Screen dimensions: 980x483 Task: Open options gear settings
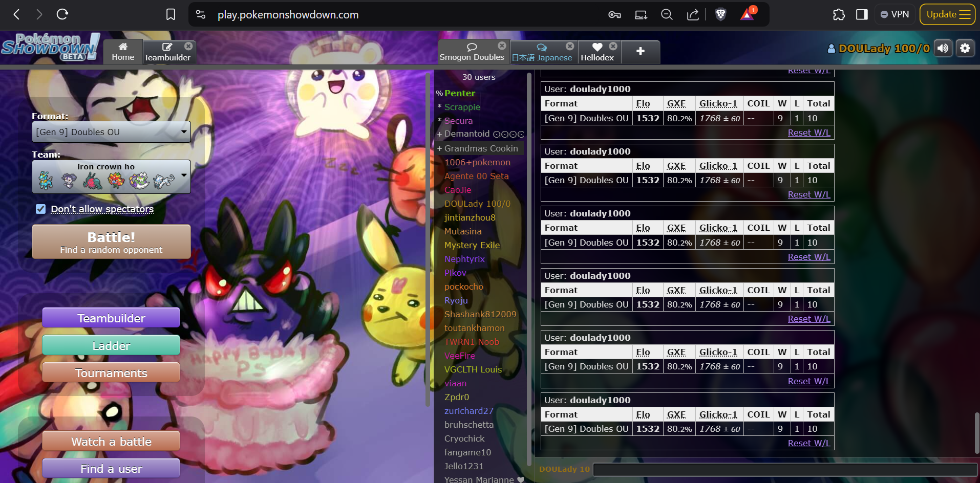[965, 48]
